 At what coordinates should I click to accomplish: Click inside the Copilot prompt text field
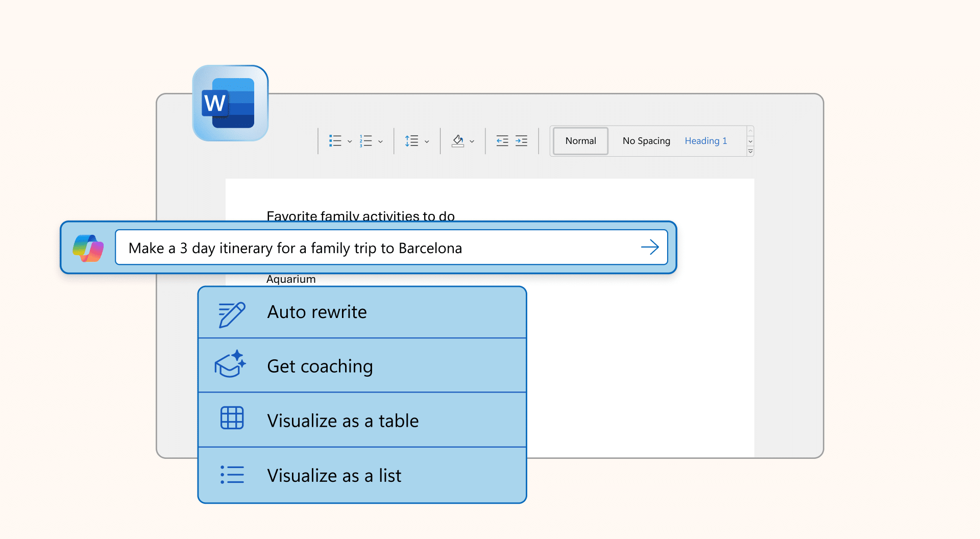click(x=378, y=248)
